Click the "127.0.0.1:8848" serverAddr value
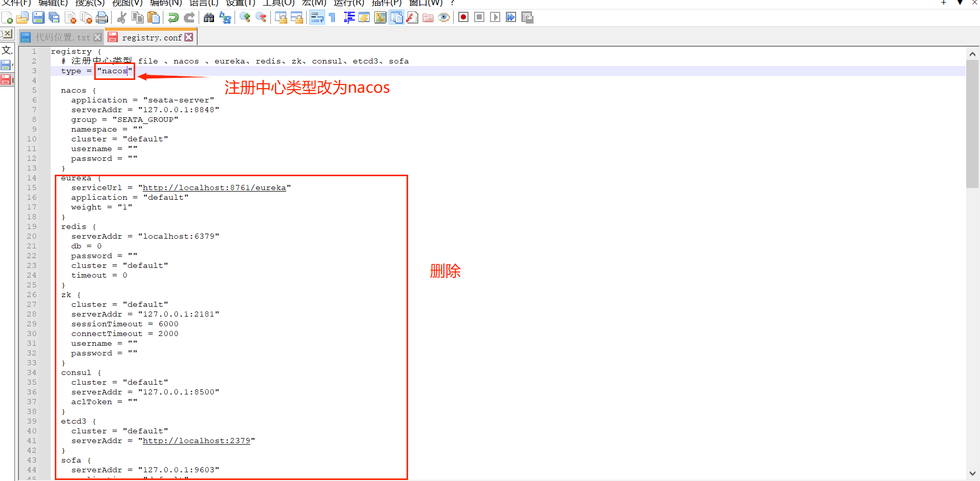Screen dimensions: 980x481 (178, 110)
